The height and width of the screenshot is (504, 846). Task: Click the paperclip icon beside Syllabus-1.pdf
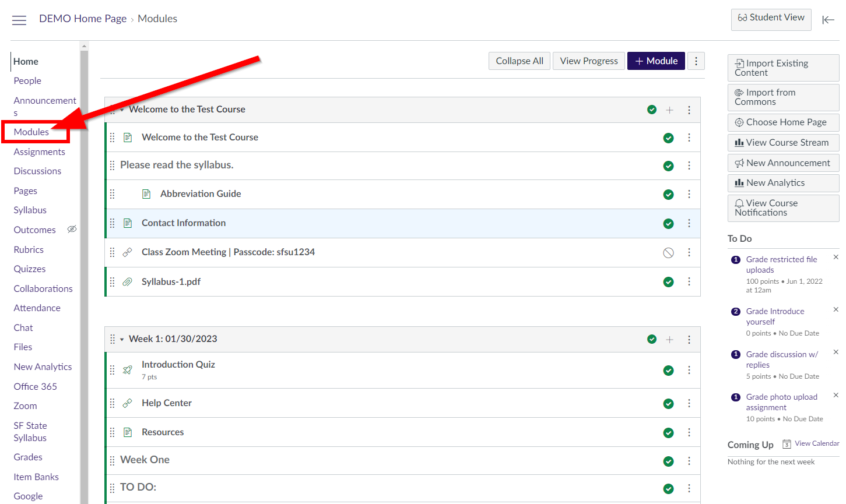[127, 282]
